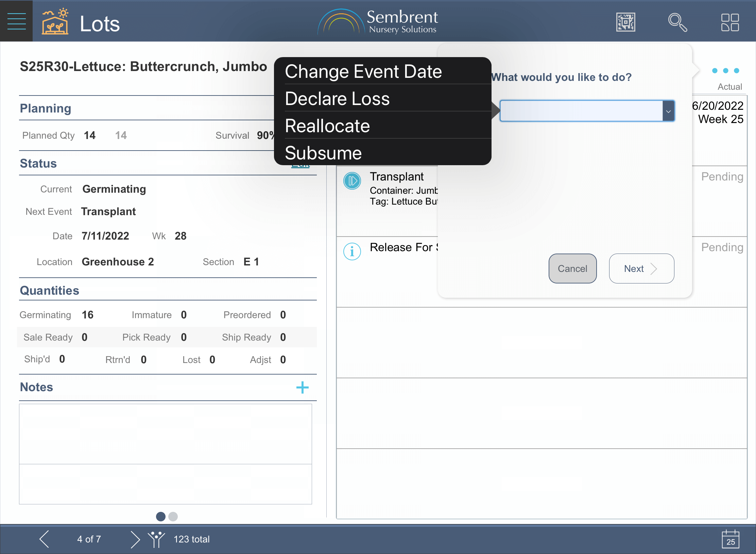
Task: Open the module grid icon
Action: point(730,22)
